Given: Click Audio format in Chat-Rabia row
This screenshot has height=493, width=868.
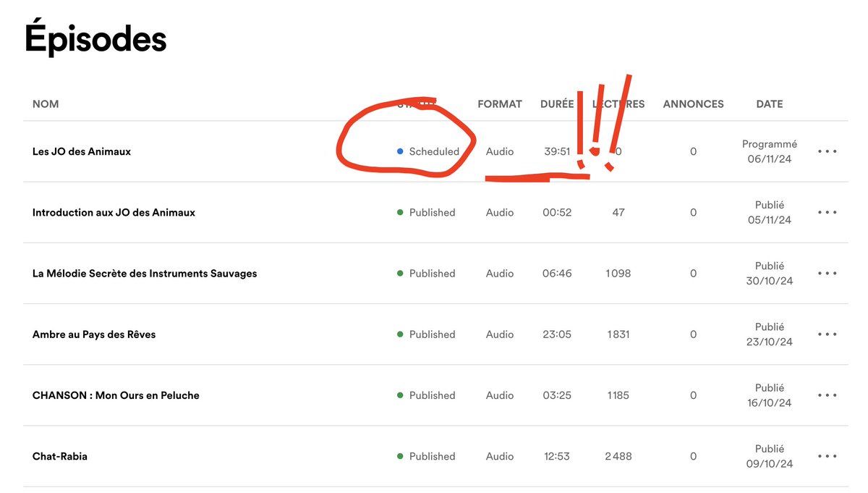Looking at the screenshot, I should tap(500, 456).
